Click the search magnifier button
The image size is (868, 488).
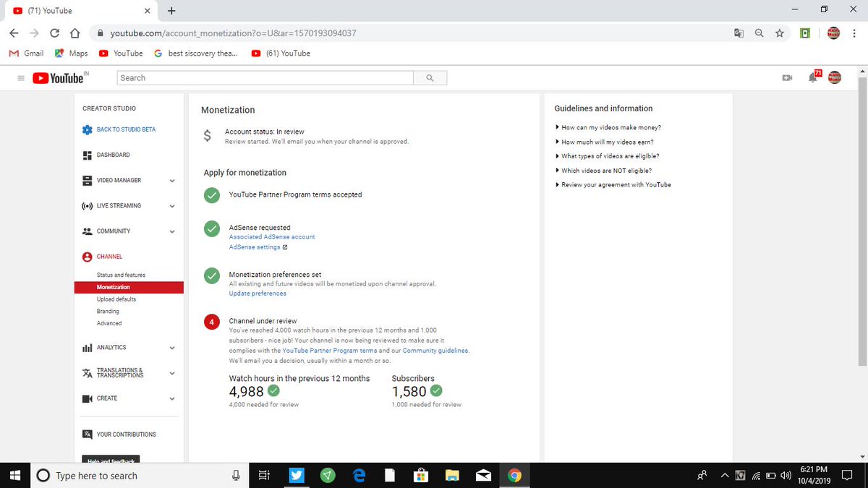click(430, 77)
